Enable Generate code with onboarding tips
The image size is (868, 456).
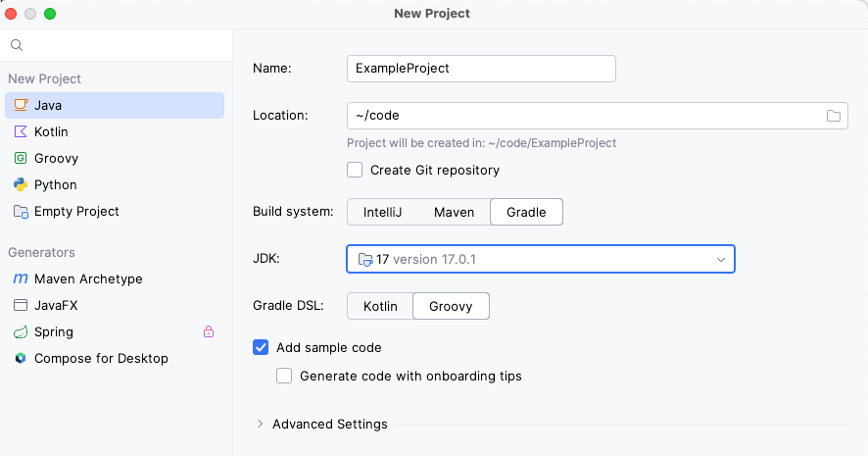coord(284,376)
